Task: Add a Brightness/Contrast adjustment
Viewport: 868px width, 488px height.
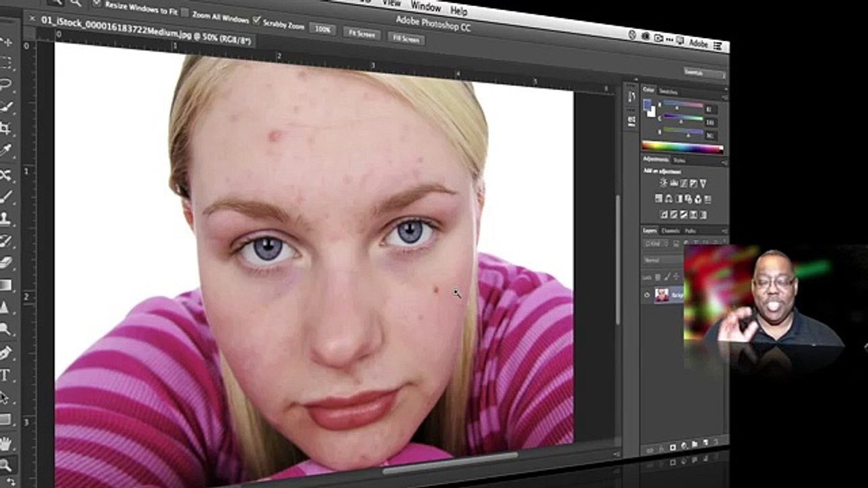Action: [664, 183]
